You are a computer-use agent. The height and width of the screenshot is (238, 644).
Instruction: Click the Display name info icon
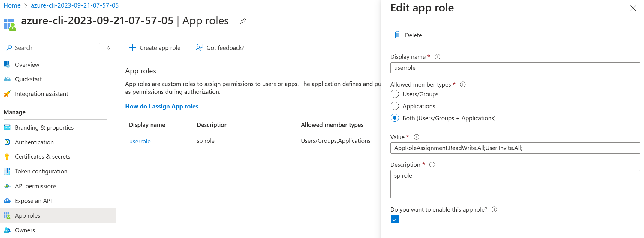click(x=438, y=57)
